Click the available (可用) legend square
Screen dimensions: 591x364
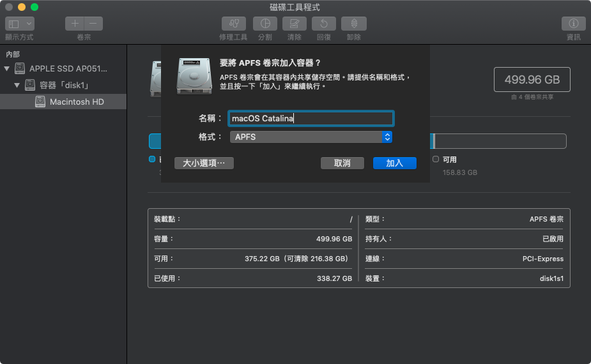[436, 159]
